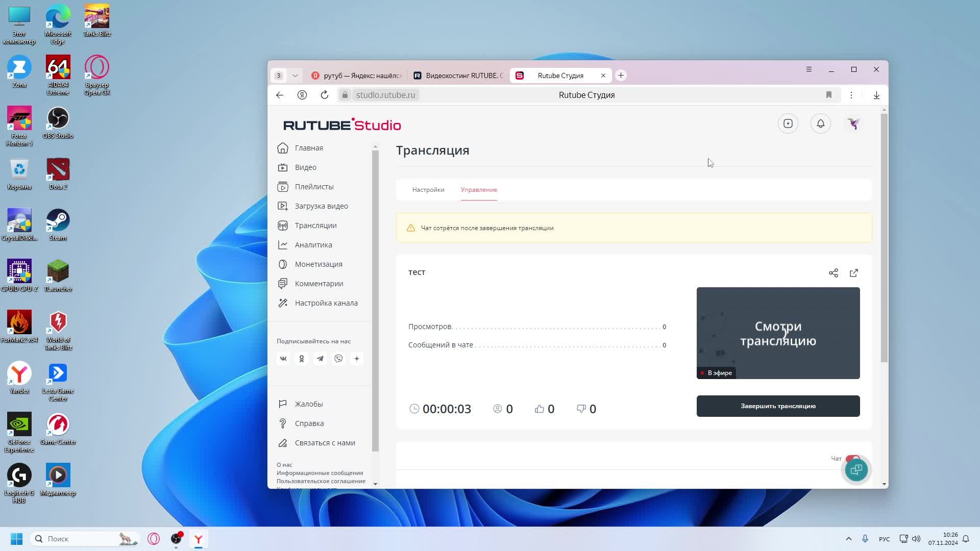
Task: Open browser downloads icon
Action: 876,95
